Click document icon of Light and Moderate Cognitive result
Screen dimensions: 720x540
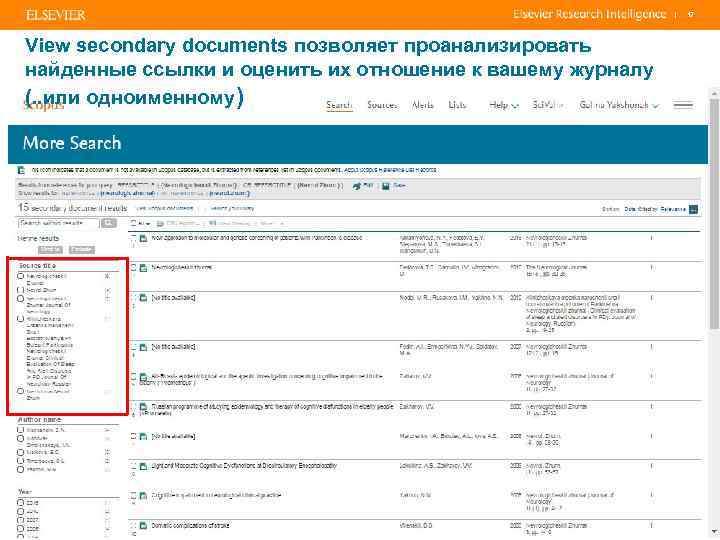click(143, 466)
